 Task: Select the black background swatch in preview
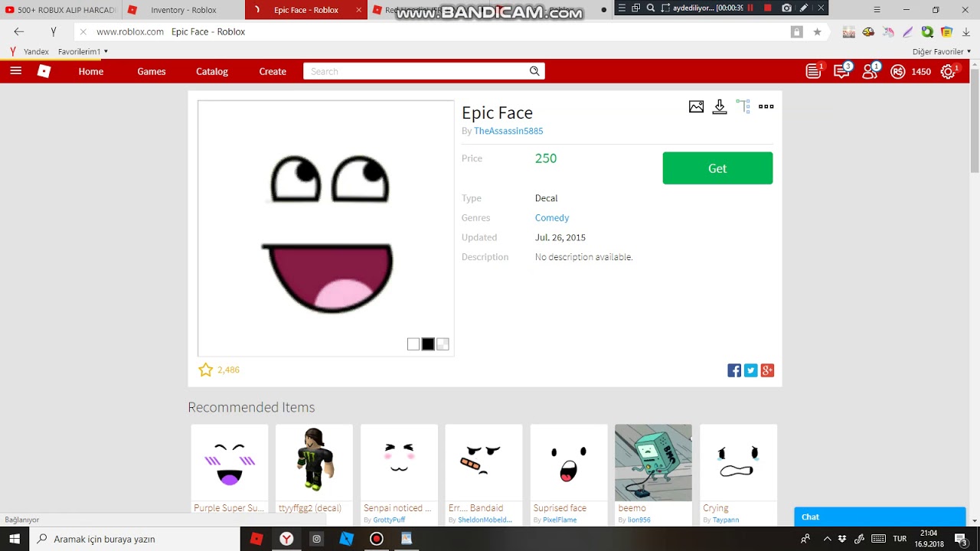pos(428,344)
